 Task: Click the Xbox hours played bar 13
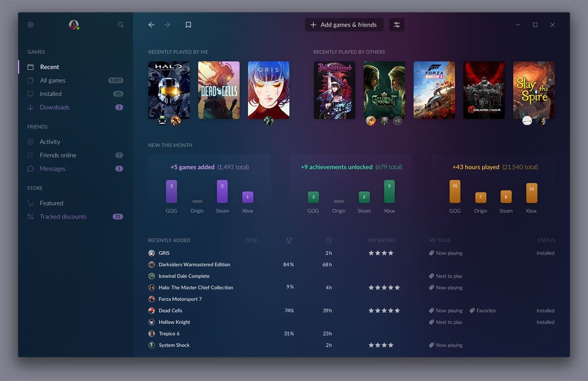click(x=532, y=193)
